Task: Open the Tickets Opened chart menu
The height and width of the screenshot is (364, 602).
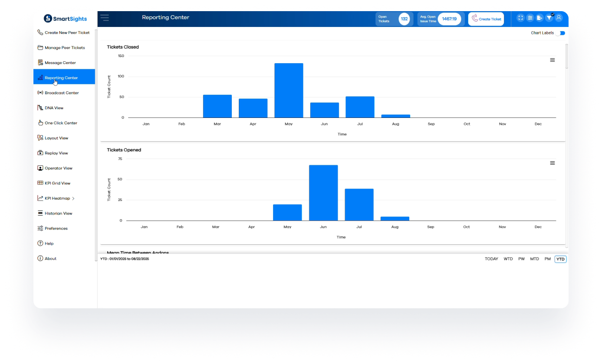Action: [x=552, y=163]
